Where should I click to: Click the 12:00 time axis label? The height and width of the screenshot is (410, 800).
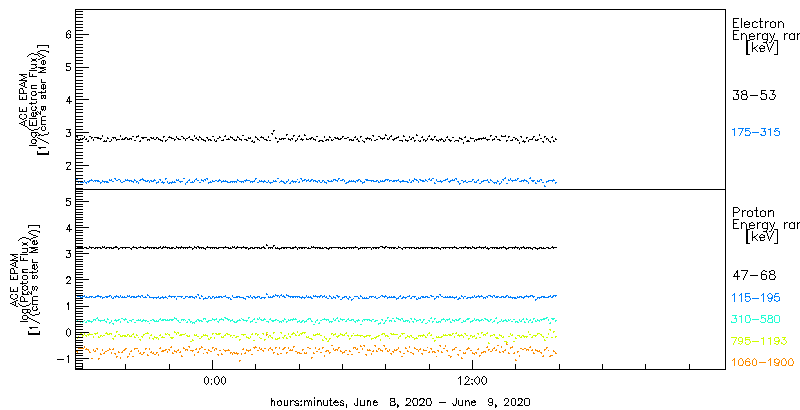click(x=472, y=380)
